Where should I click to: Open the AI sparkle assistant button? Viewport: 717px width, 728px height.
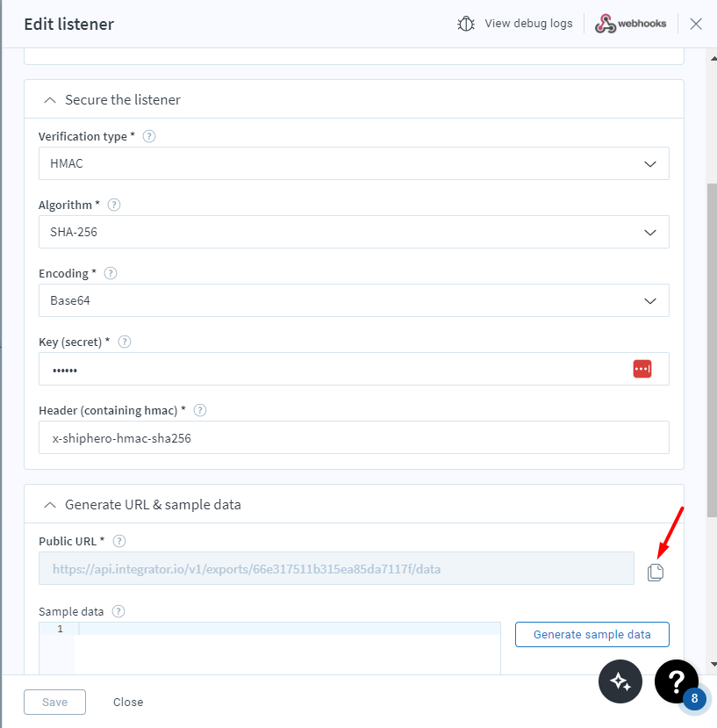click(621, 681)
